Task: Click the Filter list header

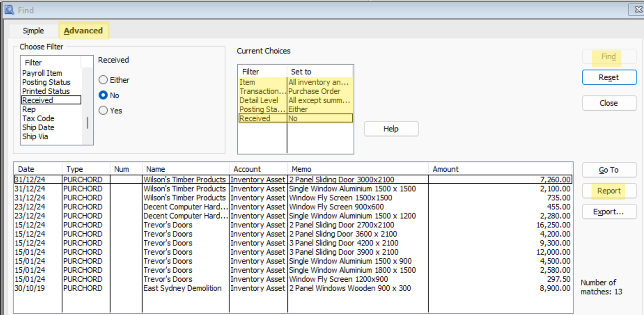Action: (x=51, y=62)
